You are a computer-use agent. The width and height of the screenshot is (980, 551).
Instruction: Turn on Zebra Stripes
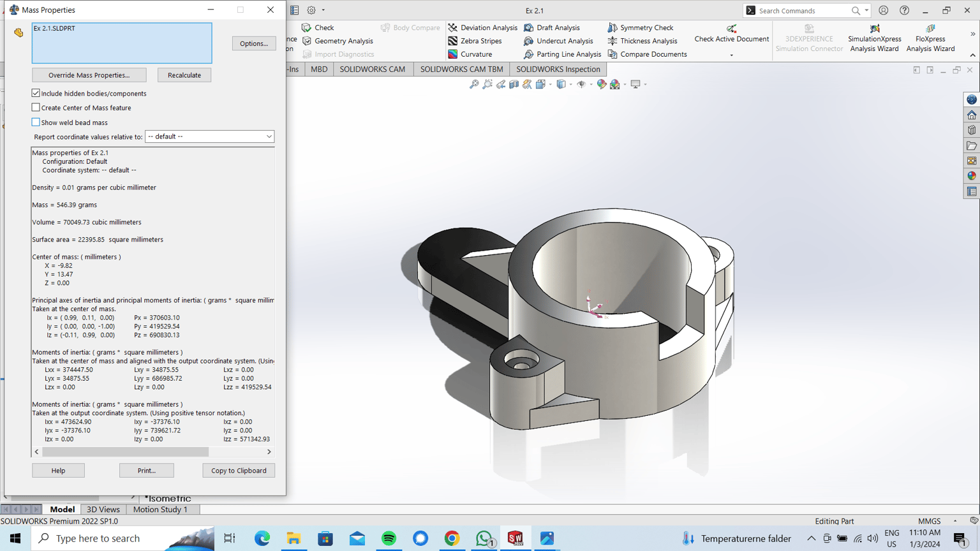pos(475,41)
